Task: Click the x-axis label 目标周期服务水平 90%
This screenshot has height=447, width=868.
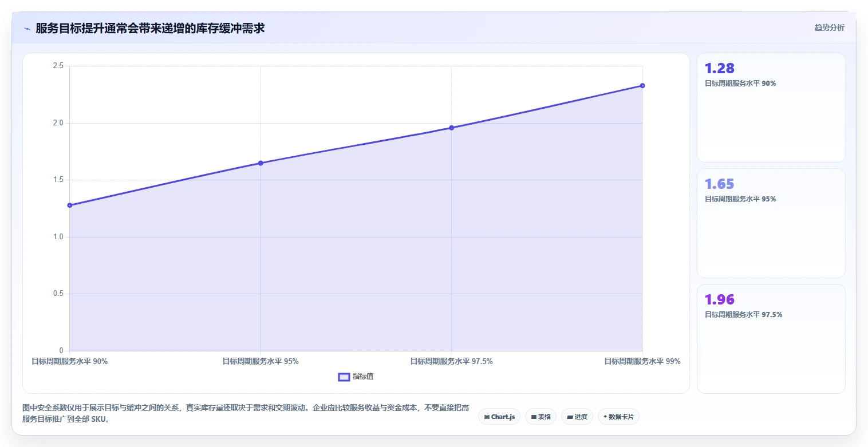Action: point(69,362)
